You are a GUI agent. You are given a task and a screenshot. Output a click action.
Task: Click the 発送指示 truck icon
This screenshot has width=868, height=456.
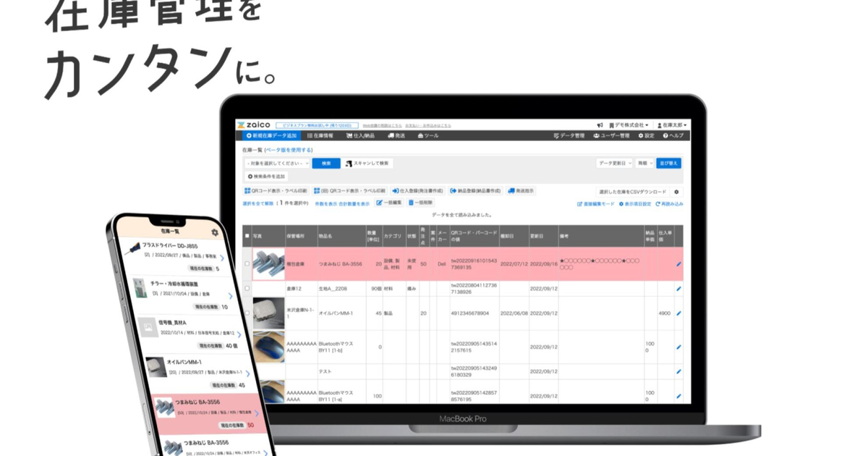point(511,190)
